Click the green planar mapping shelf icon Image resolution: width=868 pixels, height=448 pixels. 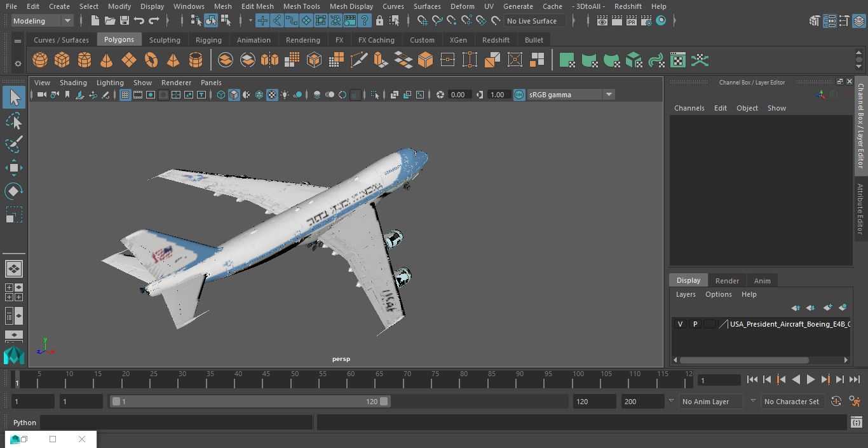coord(567,60)
